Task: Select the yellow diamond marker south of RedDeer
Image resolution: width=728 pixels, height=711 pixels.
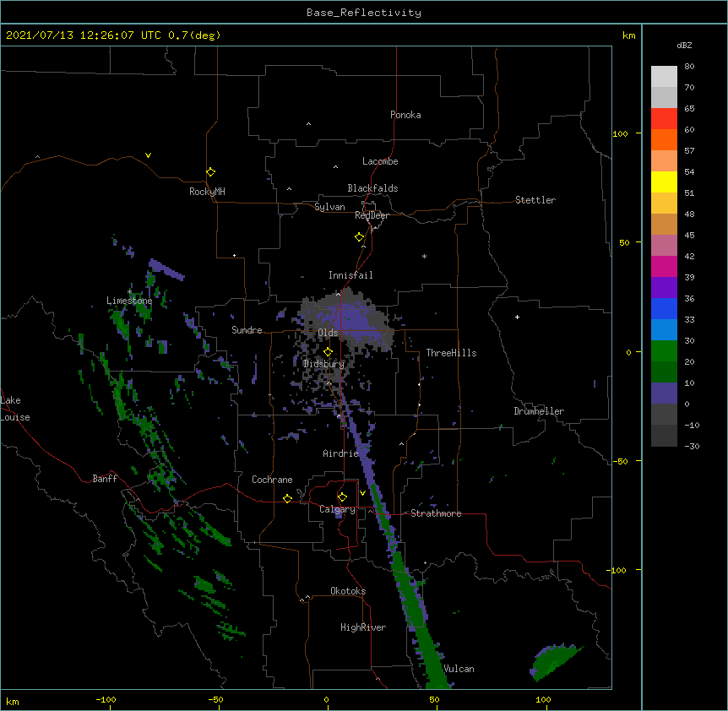Action: 359,237
